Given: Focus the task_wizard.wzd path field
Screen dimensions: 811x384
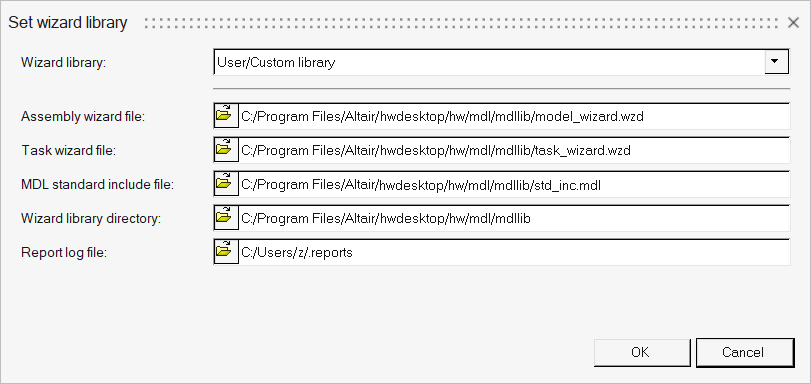Looking at the screenshot, I should point(514,150).
